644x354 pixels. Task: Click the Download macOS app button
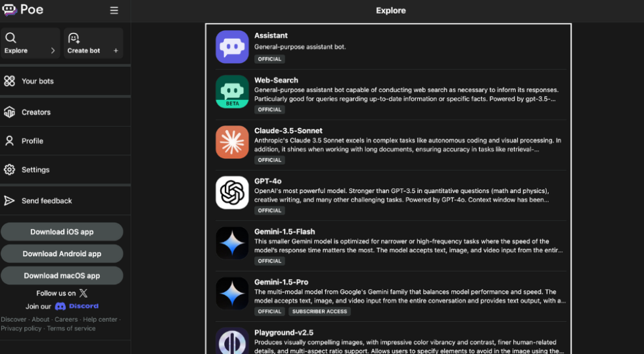tap(62, 276)
